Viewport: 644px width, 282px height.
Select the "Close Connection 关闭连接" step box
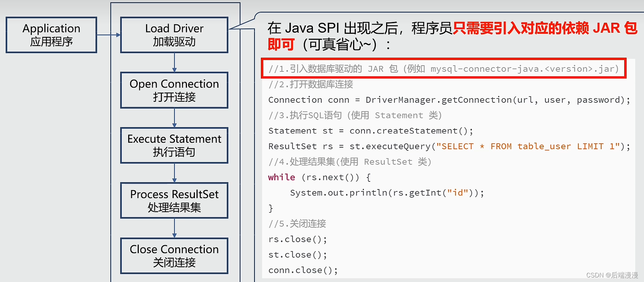[x=174, y=256]
